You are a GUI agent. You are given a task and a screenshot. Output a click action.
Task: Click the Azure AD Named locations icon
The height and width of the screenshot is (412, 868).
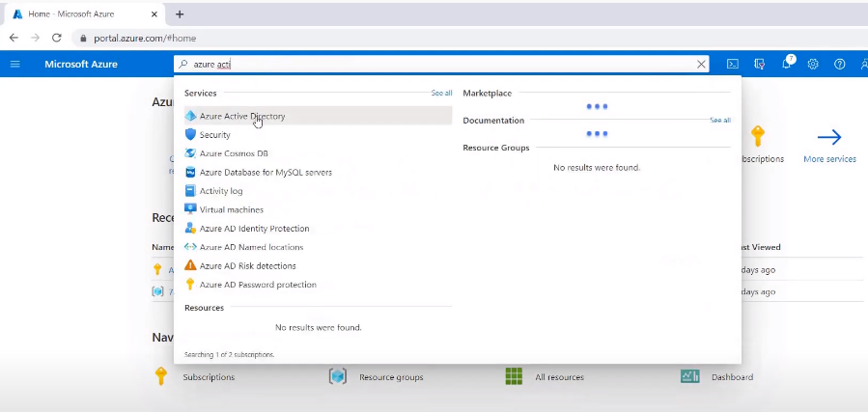(x=190, y=247)
